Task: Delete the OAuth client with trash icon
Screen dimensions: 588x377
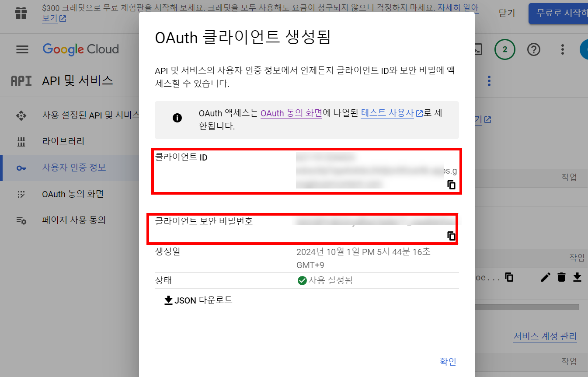Action: [562, 277]
